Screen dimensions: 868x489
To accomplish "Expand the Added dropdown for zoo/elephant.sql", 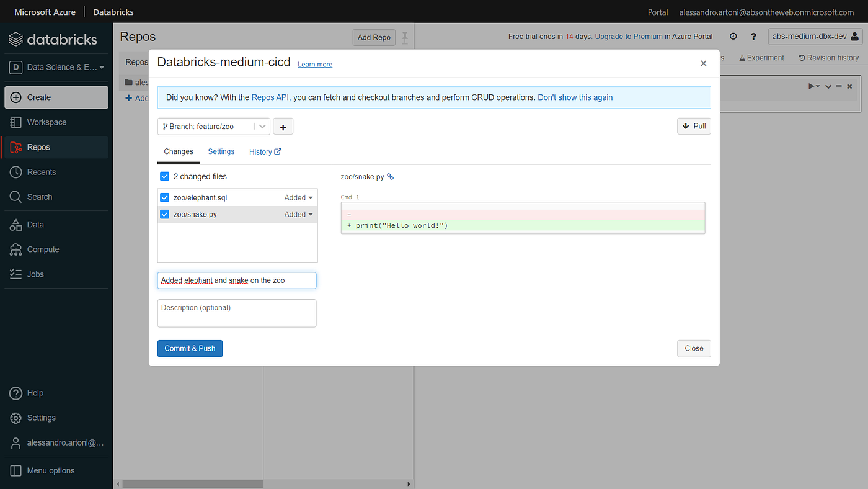I will pos(298,197).
